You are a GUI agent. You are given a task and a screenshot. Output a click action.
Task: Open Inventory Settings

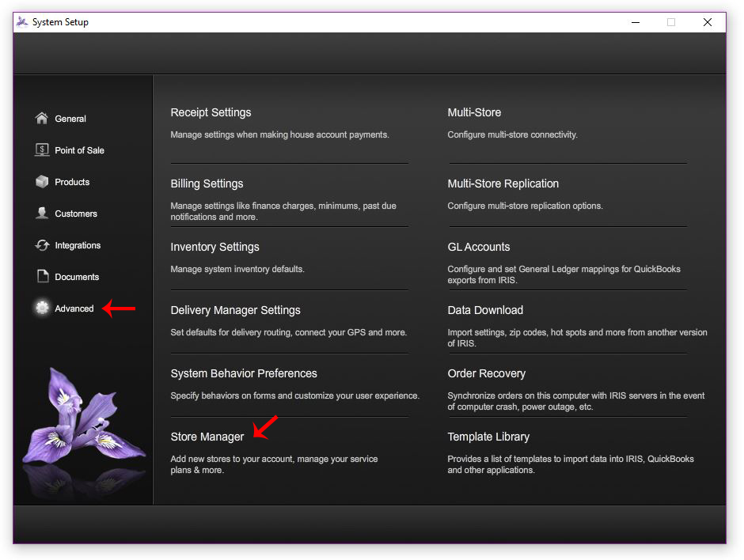tap(215, 247)
